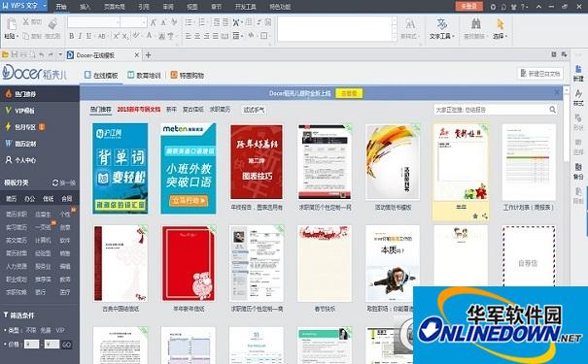588x364 pixels.
Task: Click the 换一换 refresh link
Action: tap(64, 182)
